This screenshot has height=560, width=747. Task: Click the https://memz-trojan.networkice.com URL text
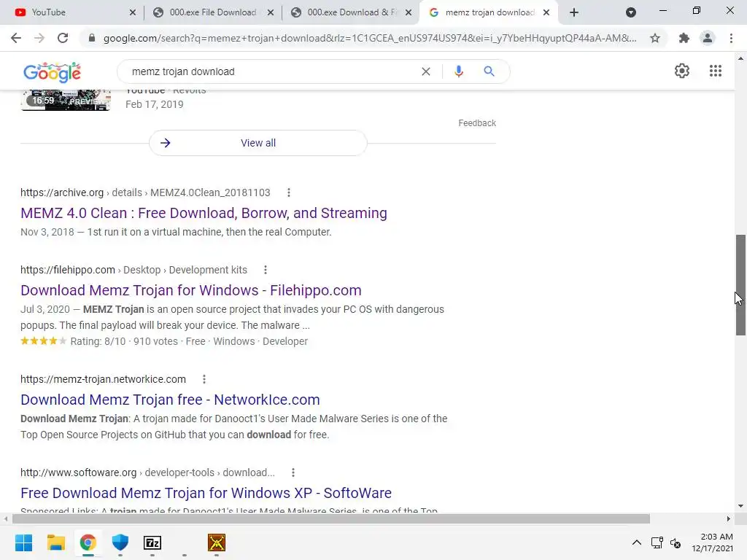click(103, 379)
